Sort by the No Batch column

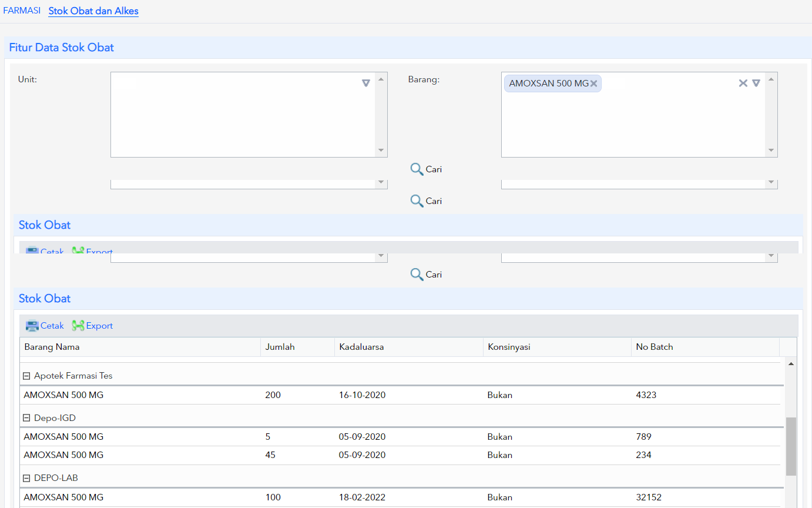tap(705, 347)
